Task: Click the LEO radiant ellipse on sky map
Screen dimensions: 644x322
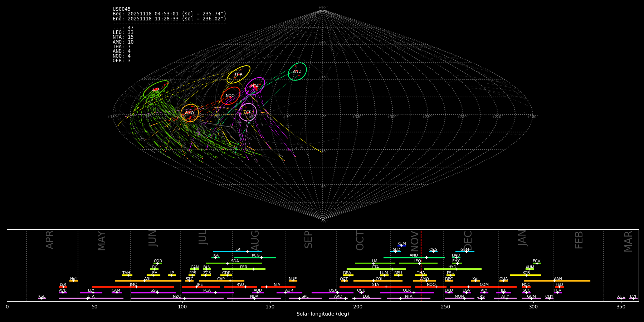Action: pyautogui.click(x=156, y=89)
